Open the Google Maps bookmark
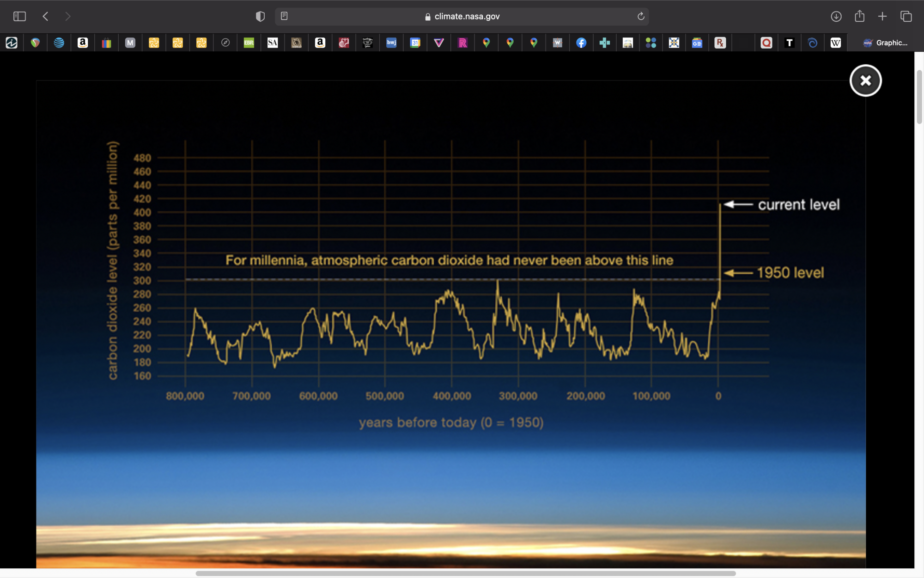924x578 pixels. [487, 43]
